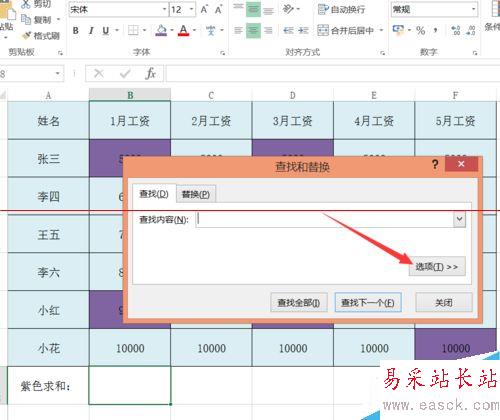Open the number format dropdown (常规)
Viewport: 500px width, 420px height.
(x=473, y=9)
